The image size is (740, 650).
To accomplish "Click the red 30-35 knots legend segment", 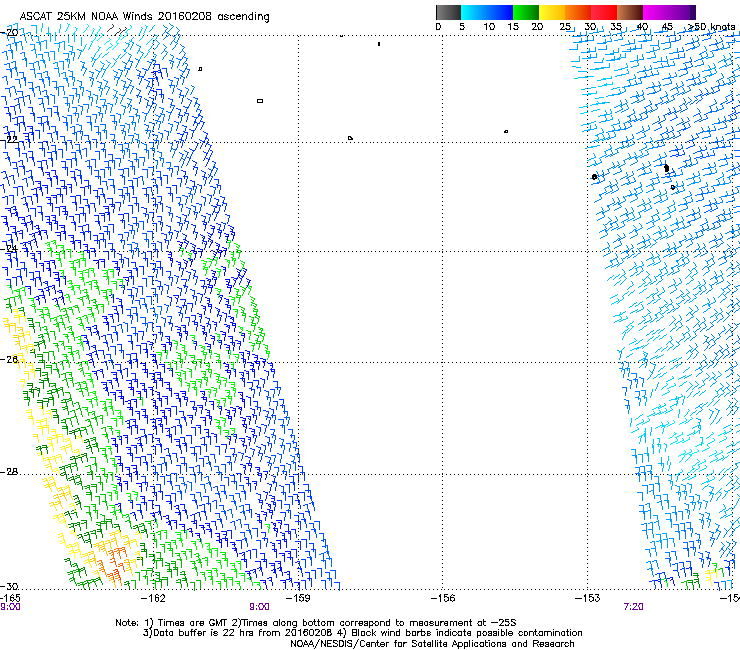I will [x=604, y=12].
